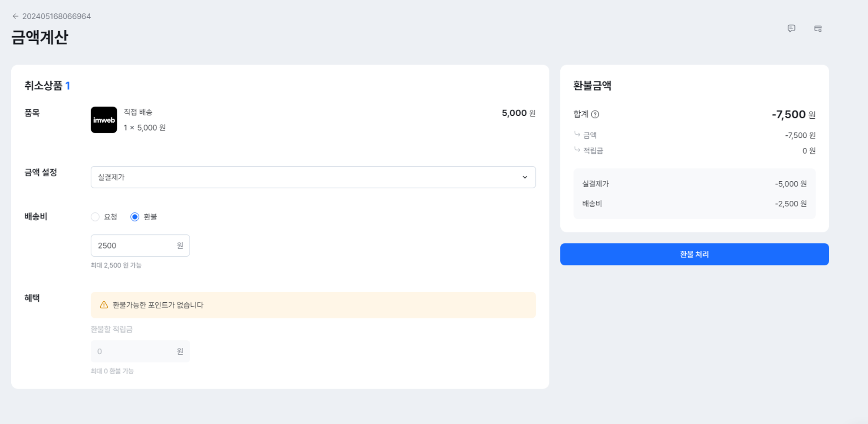Click the order number 202405168066964 link
Viewport: 868px width, 424px height.
coord(56,16)
